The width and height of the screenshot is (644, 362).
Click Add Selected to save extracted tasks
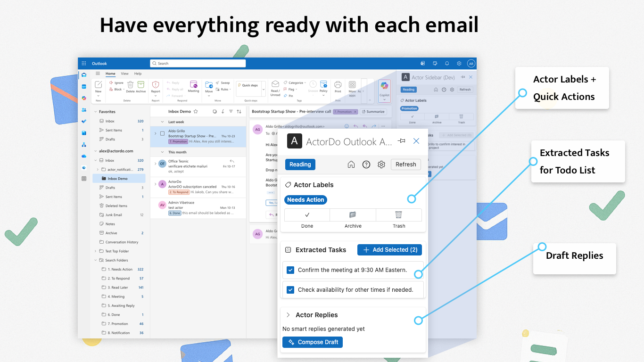coord(389,250)
